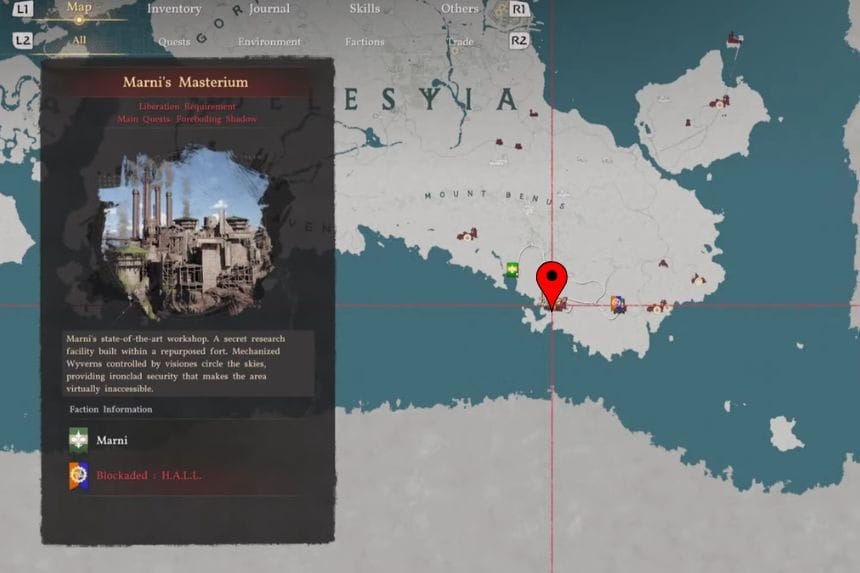Open Main Quests Foreboding Shadow requirement
This screenshot has width=860, height=573.
(x=187, y=119)
